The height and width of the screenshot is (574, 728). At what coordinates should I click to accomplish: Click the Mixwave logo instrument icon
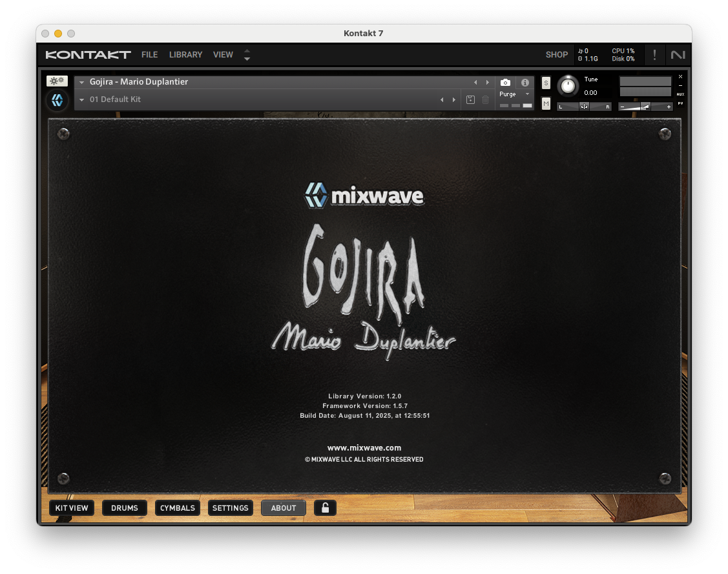tap(57, 100)
